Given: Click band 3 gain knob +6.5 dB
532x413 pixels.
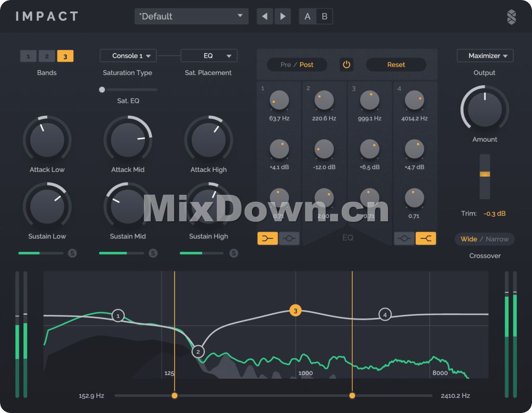Looking at the screenshot, I should pos(369,149).
